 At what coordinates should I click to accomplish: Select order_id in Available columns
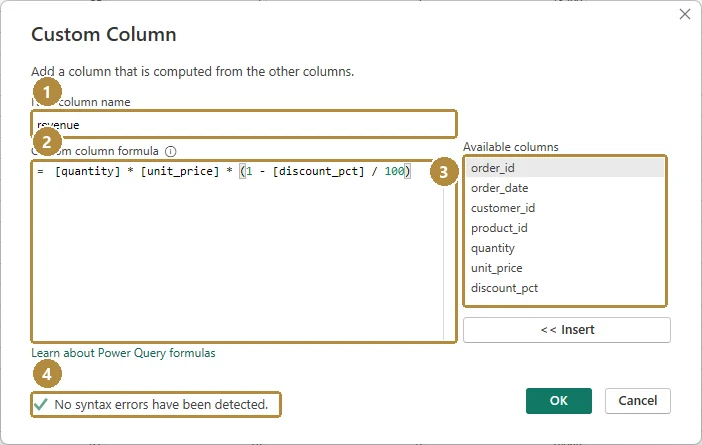(565, 168)
